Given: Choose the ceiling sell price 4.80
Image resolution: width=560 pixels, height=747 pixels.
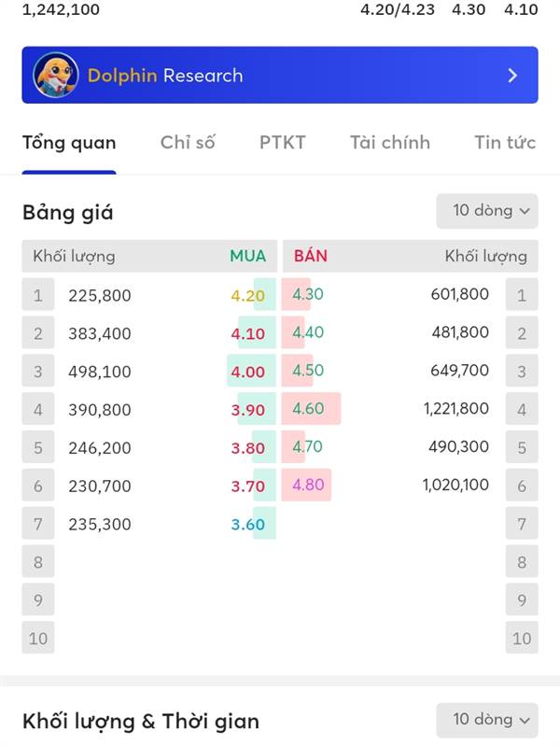Looking at the screenshot, I should [x=308, y=485].
